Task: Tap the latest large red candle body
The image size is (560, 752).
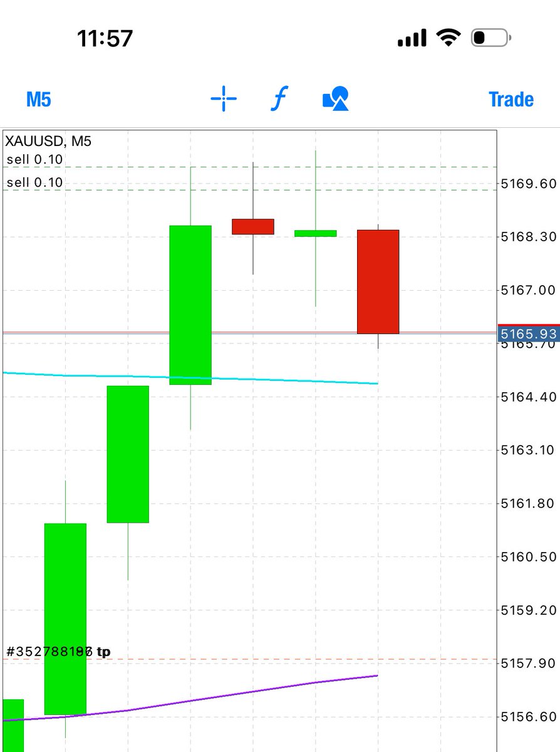Action: coord(378,282)
